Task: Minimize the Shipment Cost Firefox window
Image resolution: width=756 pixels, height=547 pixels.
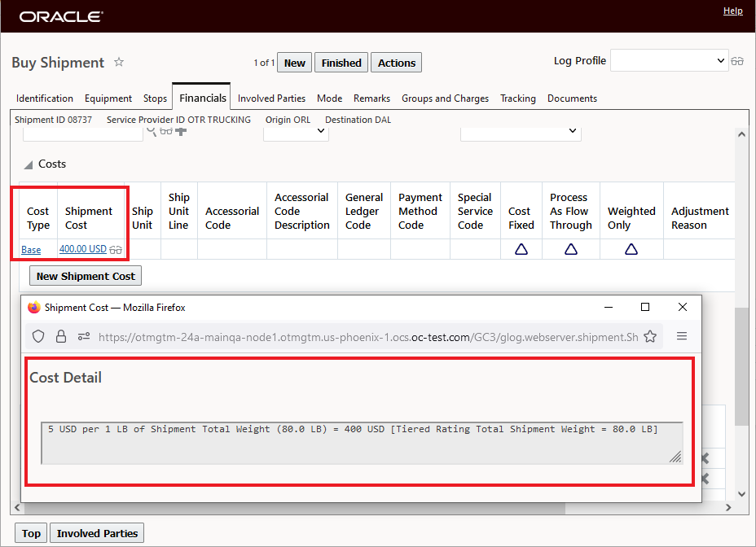Action: click(x=609, y=307)
